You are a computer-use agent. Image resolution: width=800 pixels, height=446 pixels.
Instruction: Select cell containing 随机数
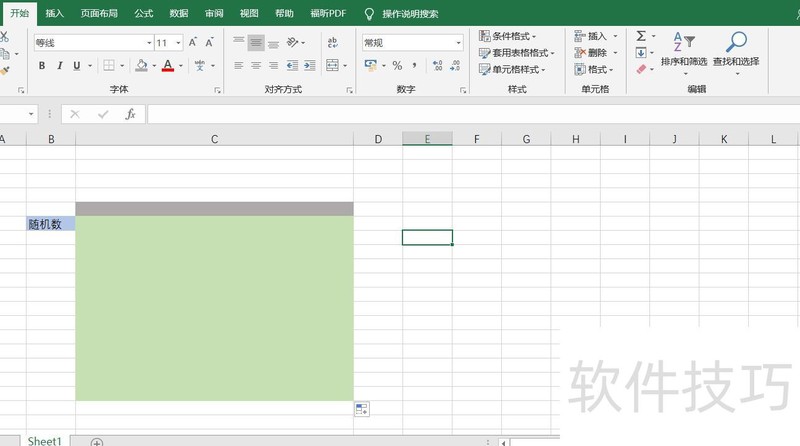point(51,224)
